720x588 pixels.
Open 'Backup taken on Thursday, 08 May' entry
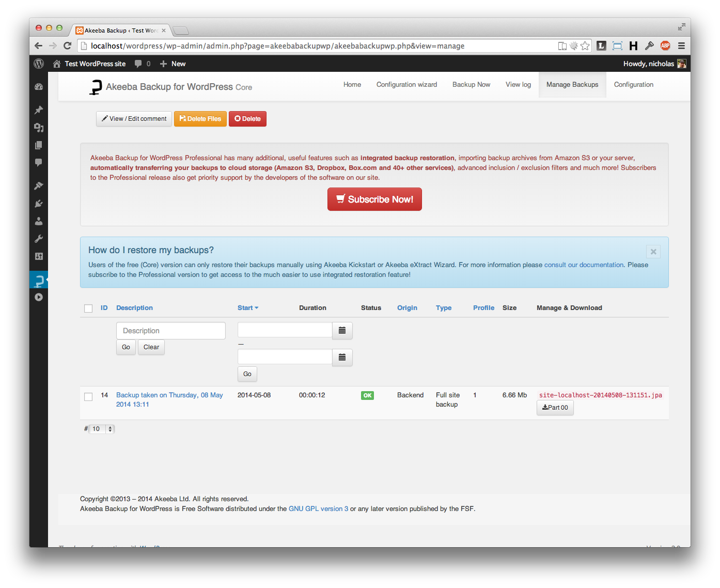[x=169, y=400]
